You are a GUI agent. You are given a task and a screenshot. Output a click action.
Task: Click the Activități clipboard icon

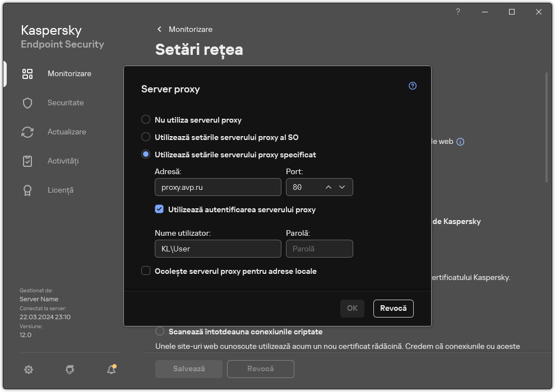27,161
